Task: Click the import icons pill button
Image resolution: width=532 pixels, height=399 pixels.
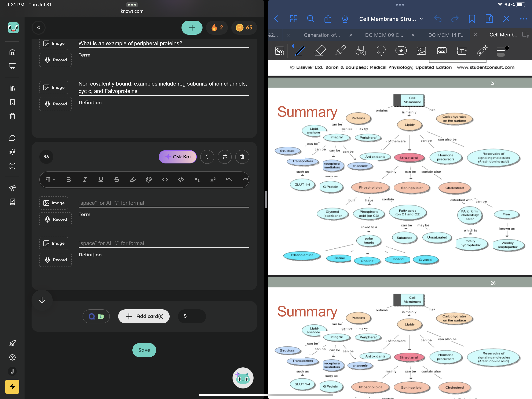Action: pyautogui.click(x=96, y=316)
